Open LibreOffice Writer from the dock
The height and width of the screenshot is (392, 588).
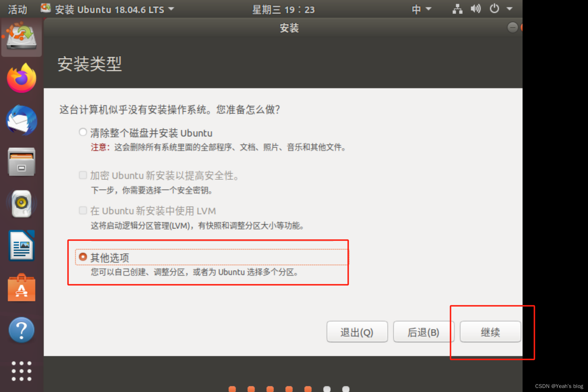point(22,246)
